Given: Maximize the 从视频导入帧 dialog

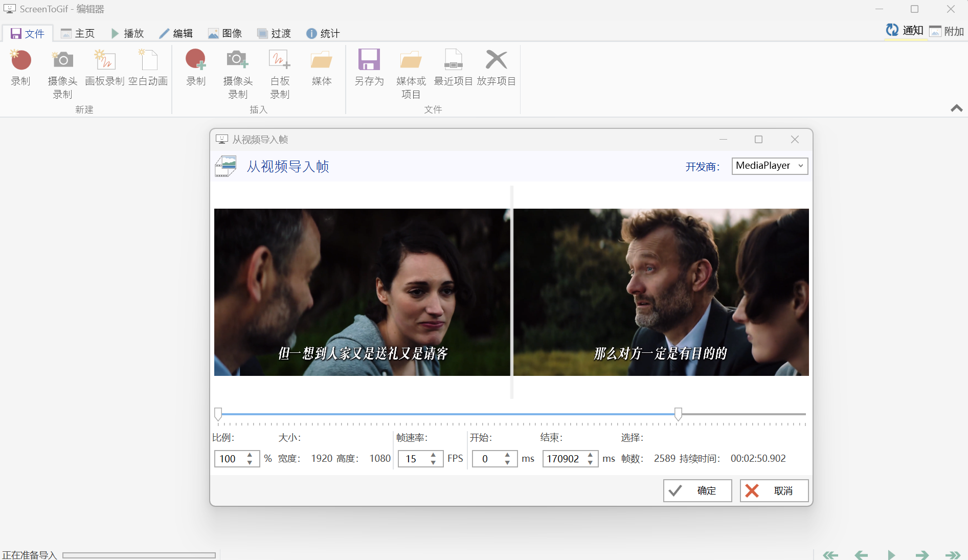Looking at the screenshot, I should coord(759,139).
